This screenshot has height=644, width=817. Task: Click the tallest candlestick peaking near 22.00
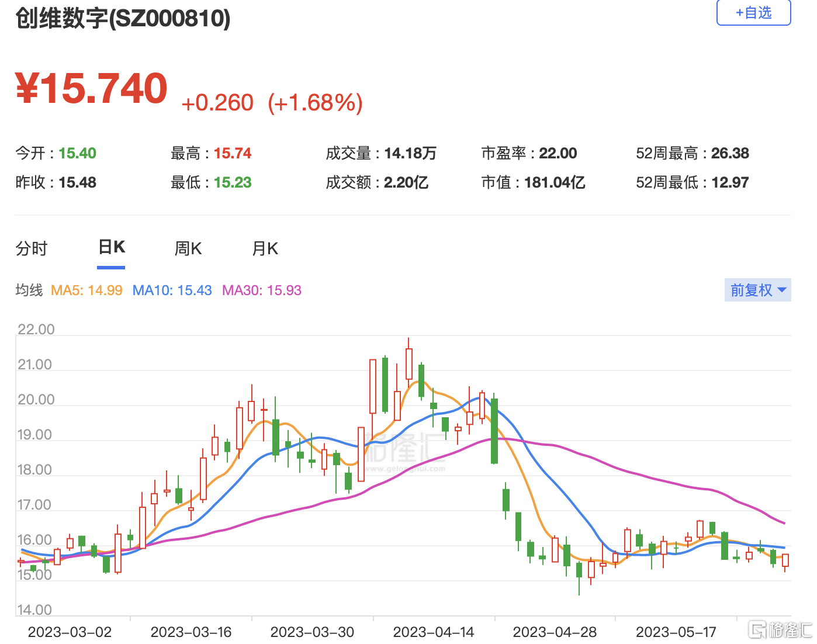(x=408, y=362)
